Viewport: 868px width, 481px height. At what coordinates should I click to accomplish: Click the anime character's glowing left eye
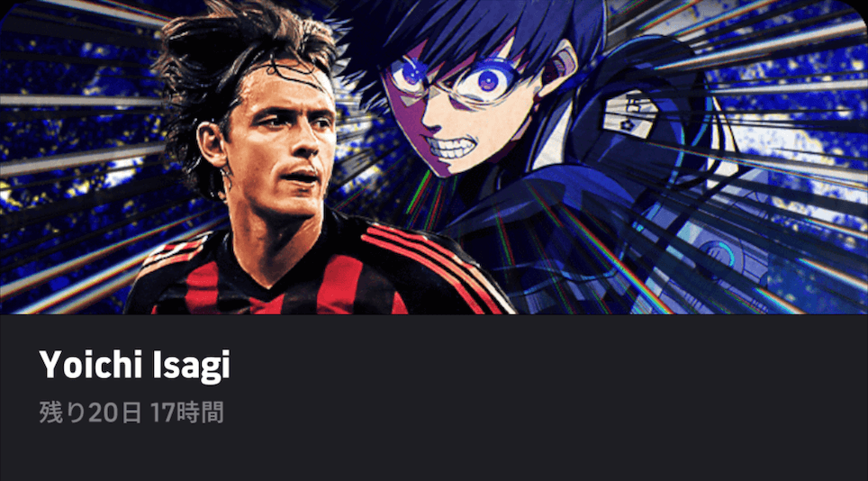[x=489, y=81]
